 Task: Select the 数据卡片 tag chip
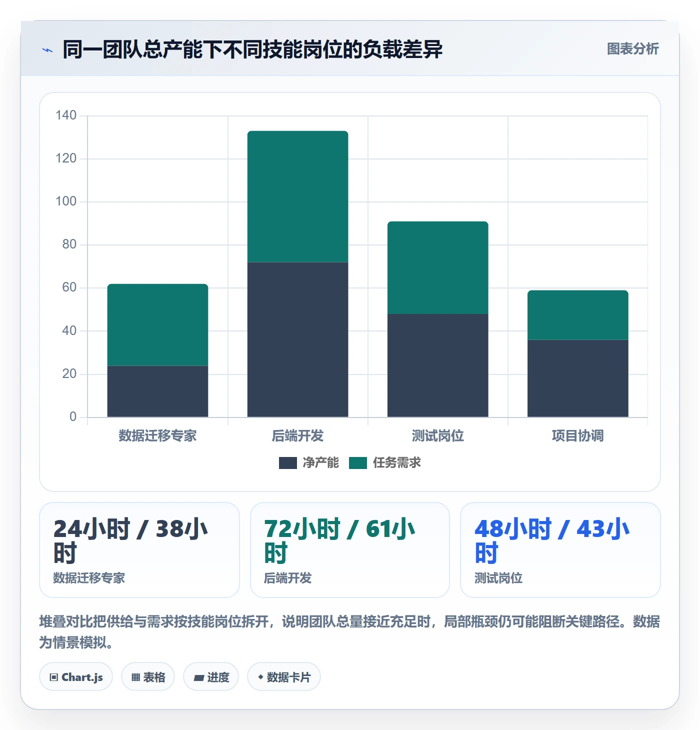tap(284, 677)
